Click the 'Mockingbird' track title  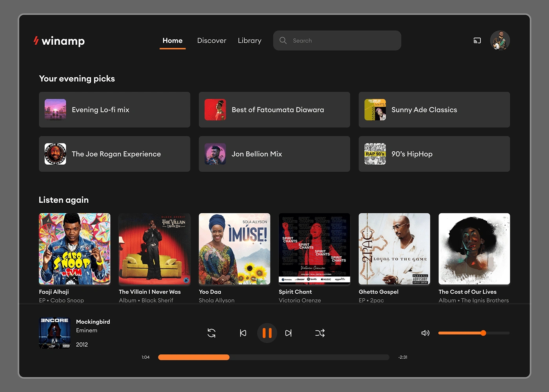[x=93, y=322]
